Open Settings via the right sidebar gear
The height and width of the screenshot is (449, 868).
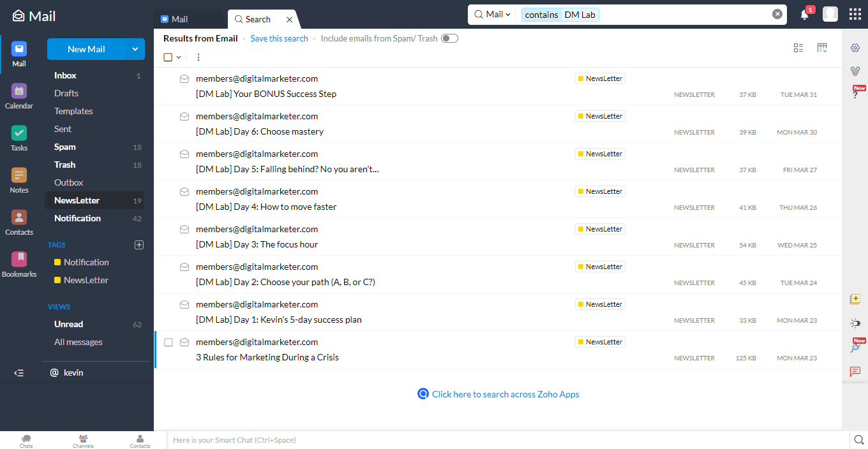click(855, 47)
